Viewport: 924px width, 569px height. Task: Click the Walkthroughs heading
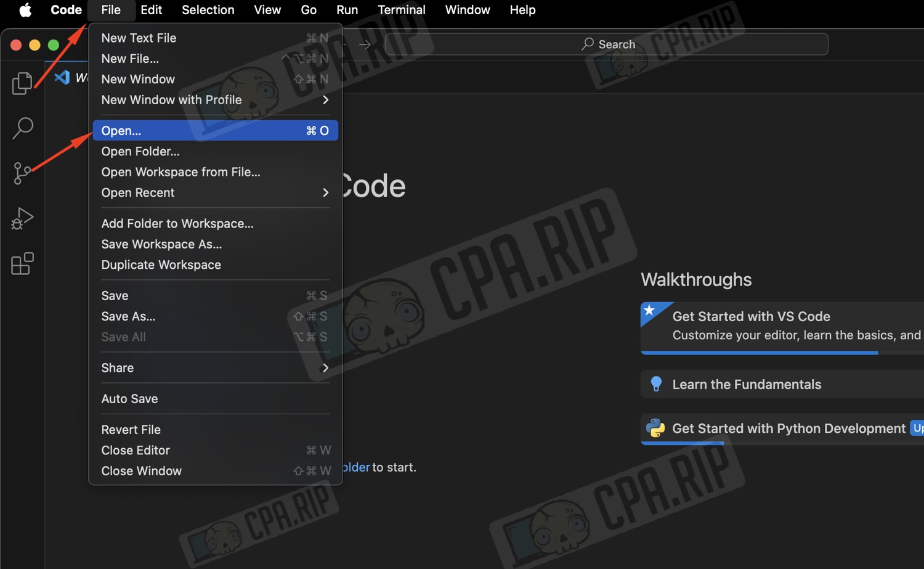click(696, 280)
